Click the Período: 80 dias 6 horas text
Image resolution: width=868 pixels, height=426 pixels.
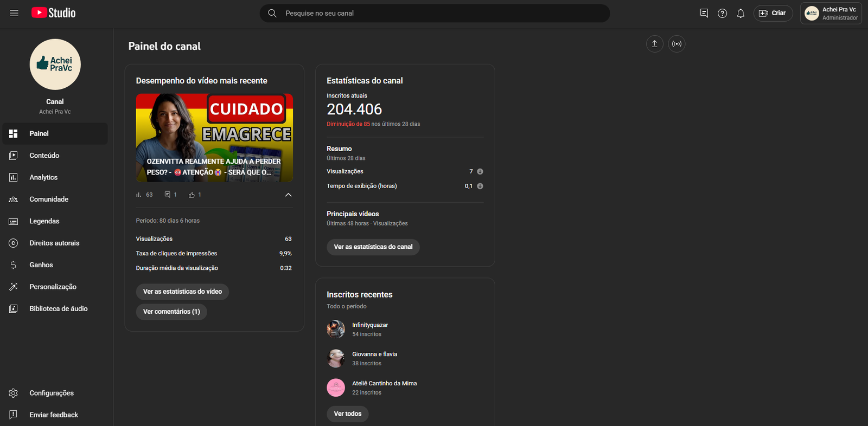tap(168, 221)
